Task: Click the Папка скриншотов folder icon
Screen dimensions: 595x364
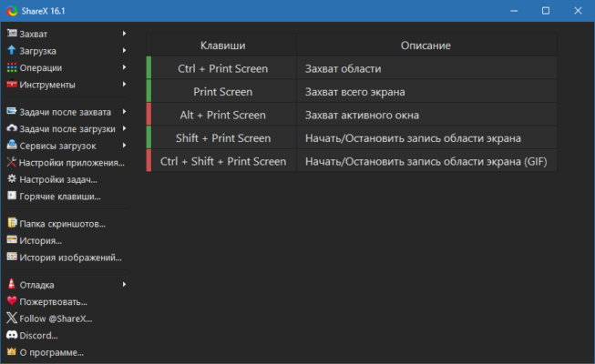Action: click(12, 223)
